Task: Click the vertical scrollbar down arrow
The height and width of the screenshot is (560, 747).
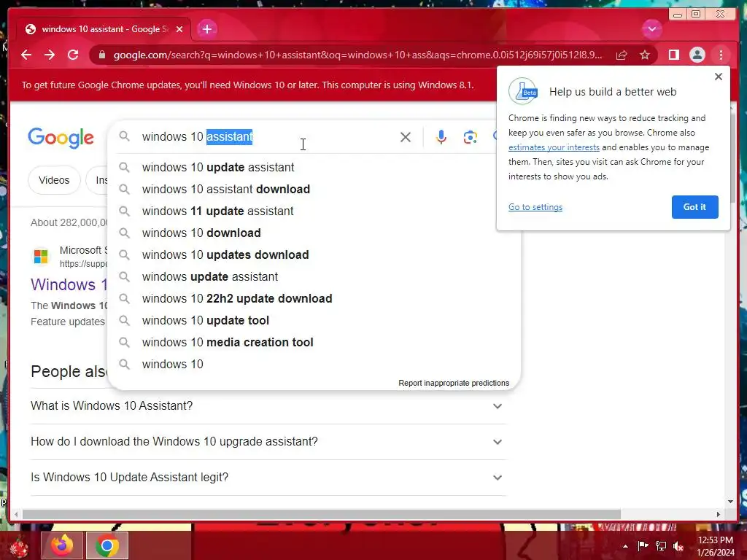Action: (730, 502)
